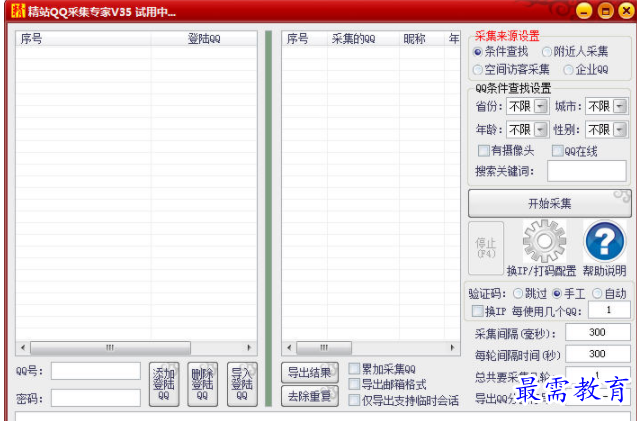Click the login list horizontal scrollbar thumb
The width and height of the screenshot is (637, 421).
pos(110,348)
